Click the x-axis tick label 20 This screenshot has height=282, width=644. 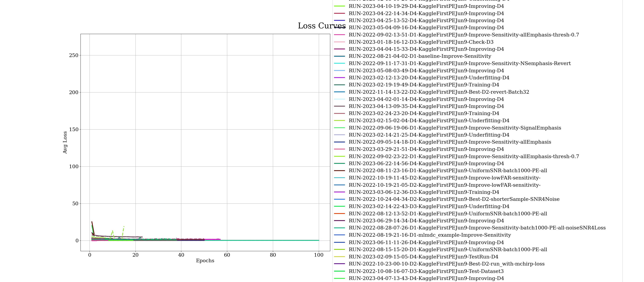(135, 255)
